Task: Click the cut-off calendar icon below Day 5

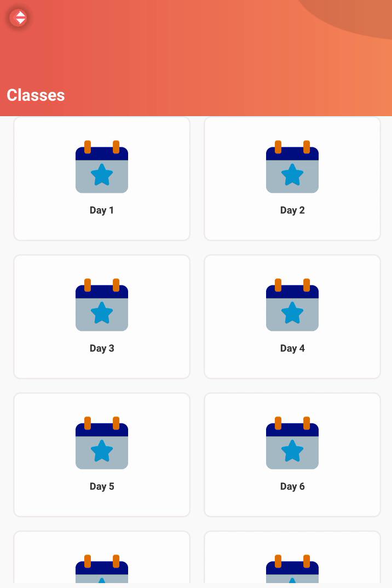Action: point(102,569)
